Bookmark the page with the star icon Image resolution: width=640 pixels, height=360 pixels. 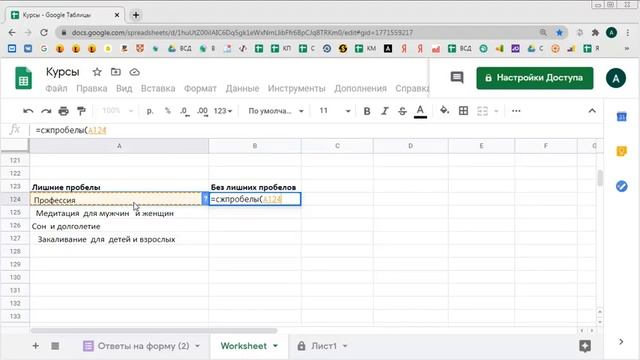coord(559,33)
